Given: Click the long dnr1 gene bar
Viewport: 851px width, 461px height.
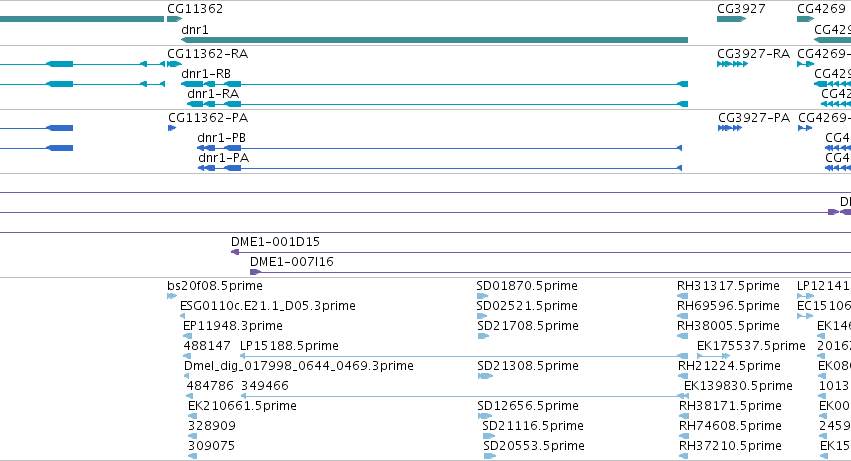Looking at the screenshot, I should 434,40.
